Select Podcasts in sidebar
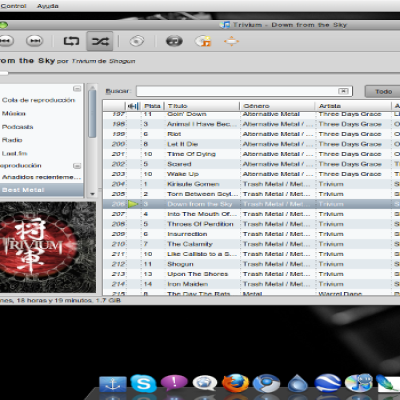Viewport: 400px width, 400px height. (x=17, y=127)
